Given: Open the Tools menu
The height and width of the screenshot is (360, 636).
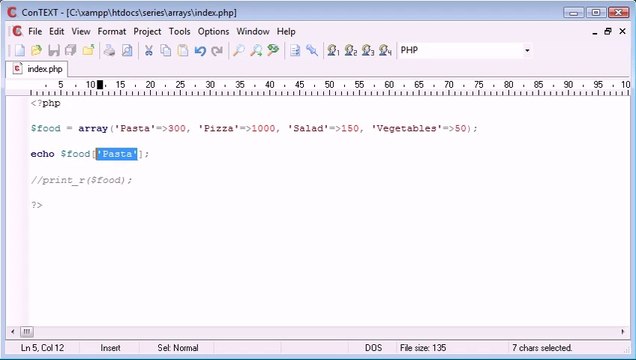Looking at the screenshot, I should [x=179, y=31].
